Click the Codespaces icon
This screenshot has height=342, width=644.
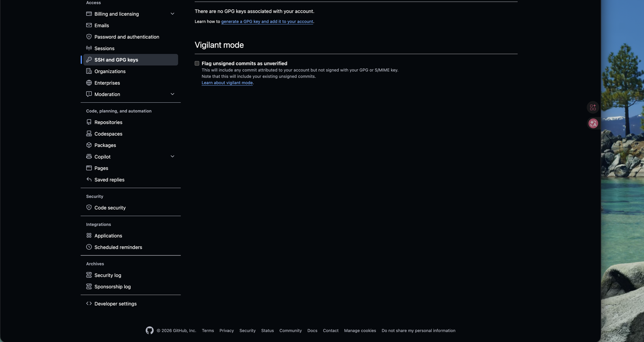click(89, 133)
